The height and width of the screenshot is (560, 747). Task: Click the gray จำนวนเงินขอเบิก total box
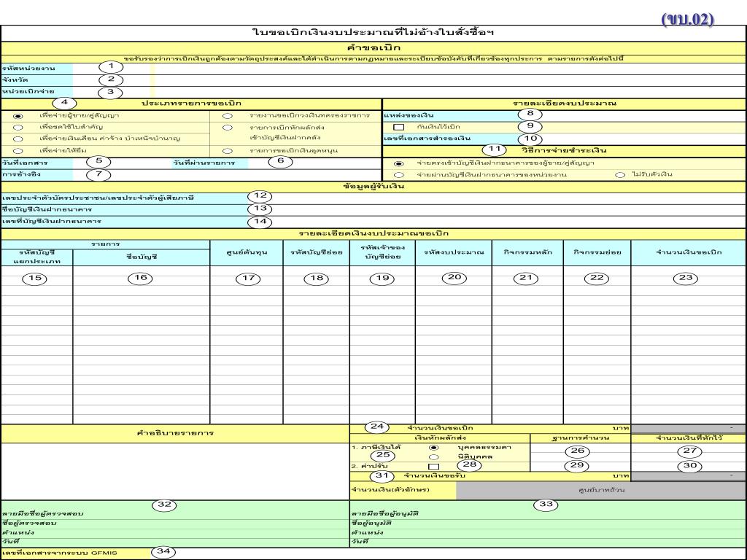click(689, 429)
